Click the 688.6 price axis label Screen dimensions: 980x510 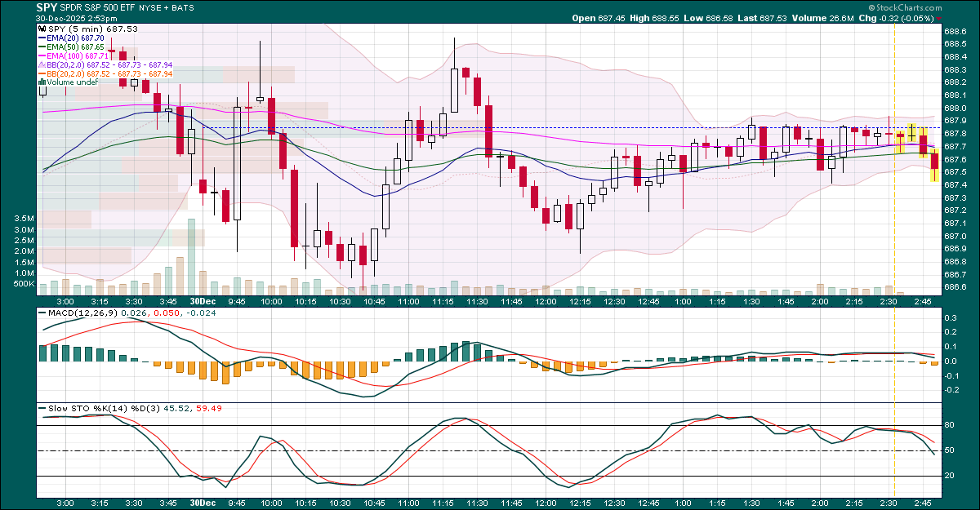955,31
